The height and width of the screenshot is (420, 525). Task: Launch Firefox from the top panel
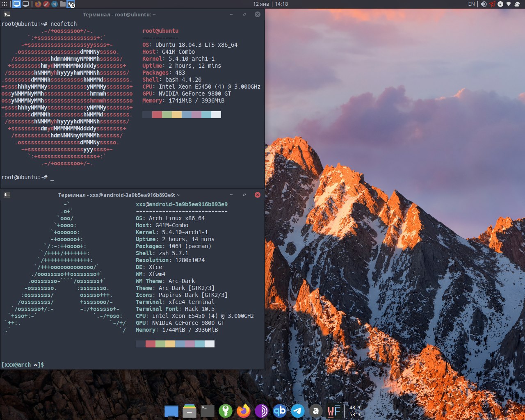(x=38, y=4)
